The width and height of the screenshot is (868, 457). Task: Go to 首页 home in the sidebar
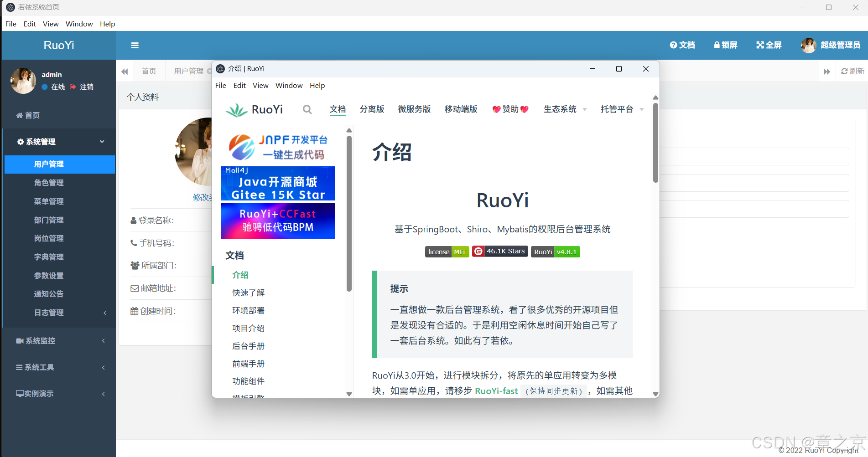point(28,115)
